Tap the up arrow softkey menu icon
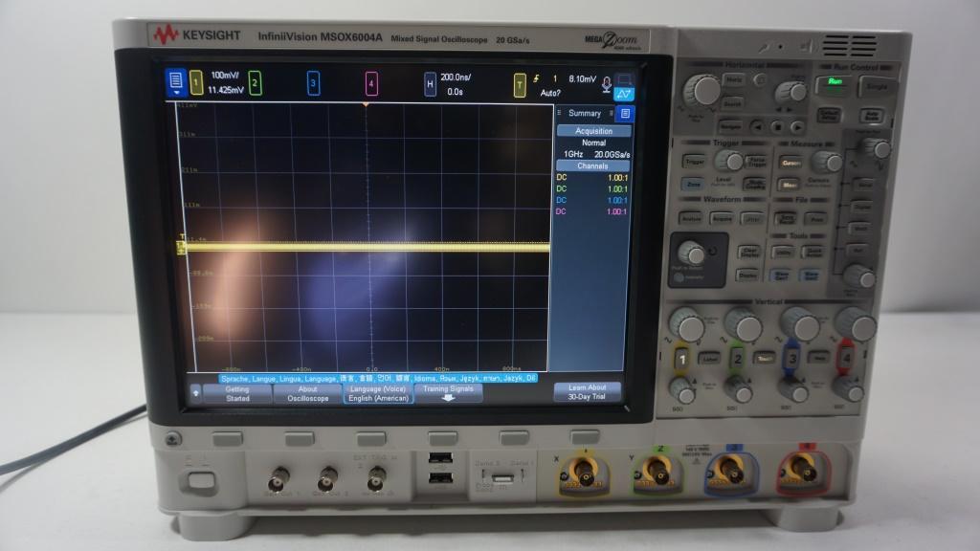Viewport: 980px width, 551px height. 195,393
